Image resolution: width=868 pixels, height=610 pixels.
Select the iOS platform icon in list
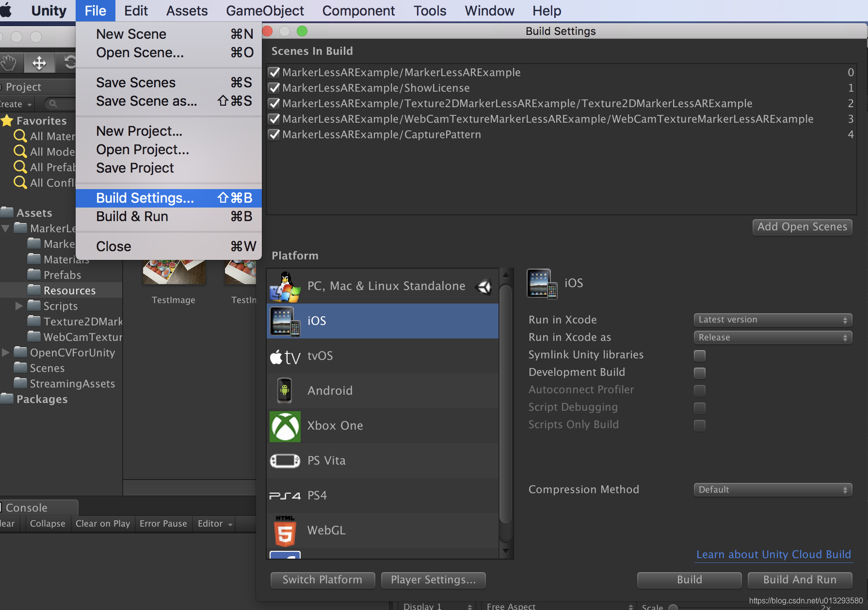click(285, 321)
